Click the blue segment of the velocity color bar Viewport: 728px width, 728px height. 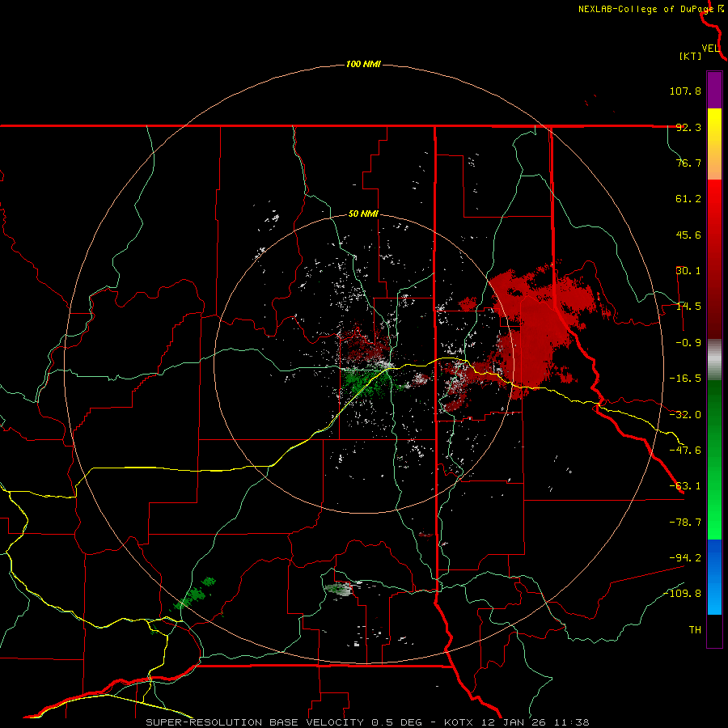pos(714,577)
